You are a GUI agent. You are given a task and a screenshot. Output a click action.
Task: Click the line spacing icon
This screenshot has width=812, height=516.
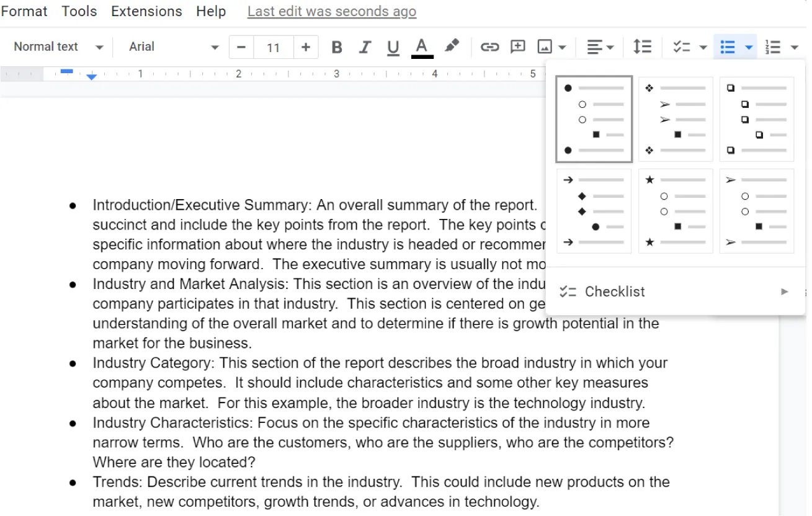642,47
